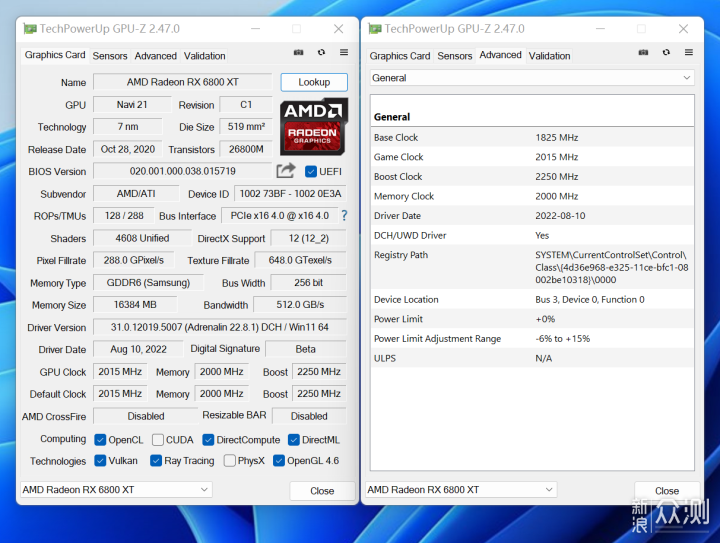Click the BIOS export share icon
Screen dimensions: 720x543
click(286, 171)
